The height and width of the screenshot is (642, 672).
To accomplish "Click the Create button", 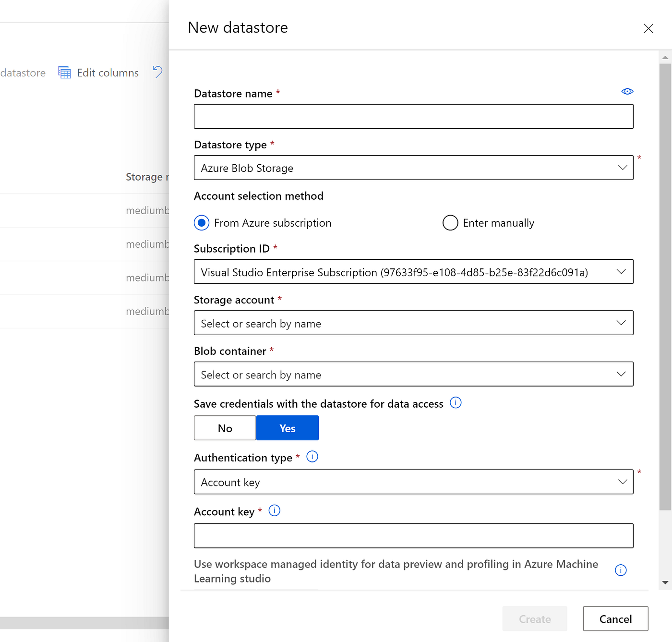I will [x=535, y=618].
